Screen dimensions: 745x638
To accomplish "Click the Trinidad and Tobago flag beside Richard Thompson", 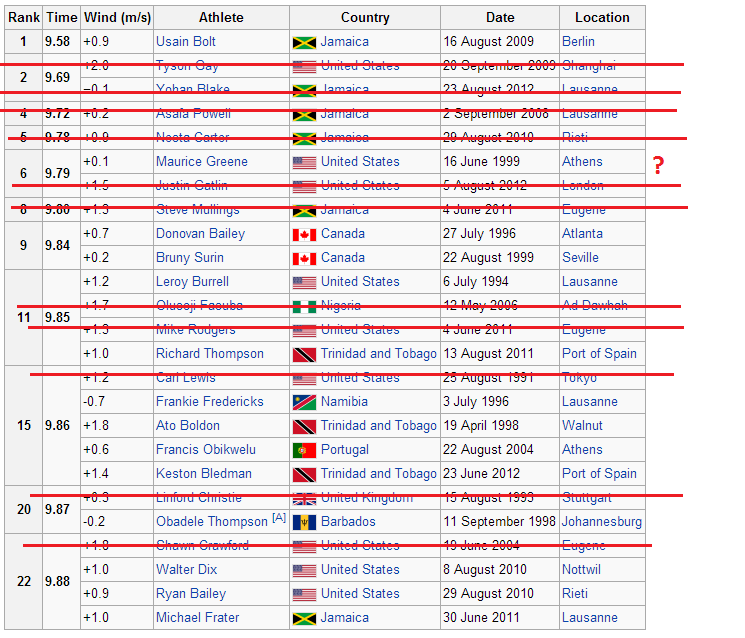I will 304,354.
